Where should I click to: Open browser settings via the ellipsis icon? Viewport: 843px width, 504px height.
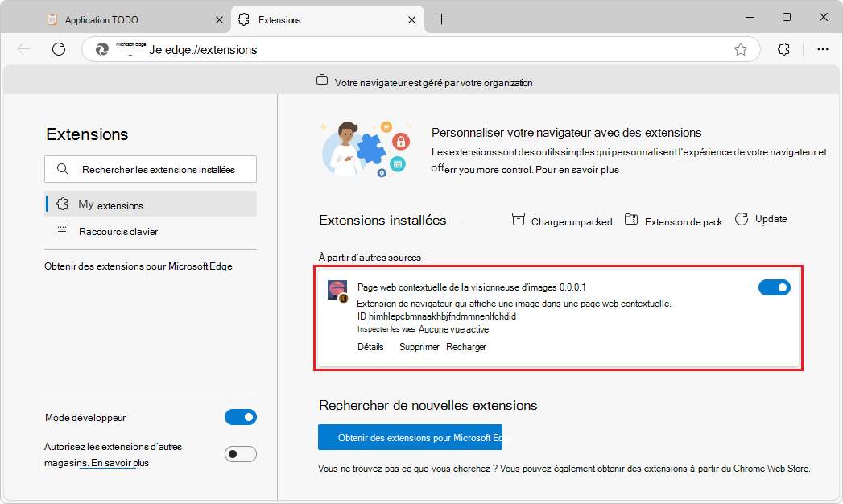[822, 49]
